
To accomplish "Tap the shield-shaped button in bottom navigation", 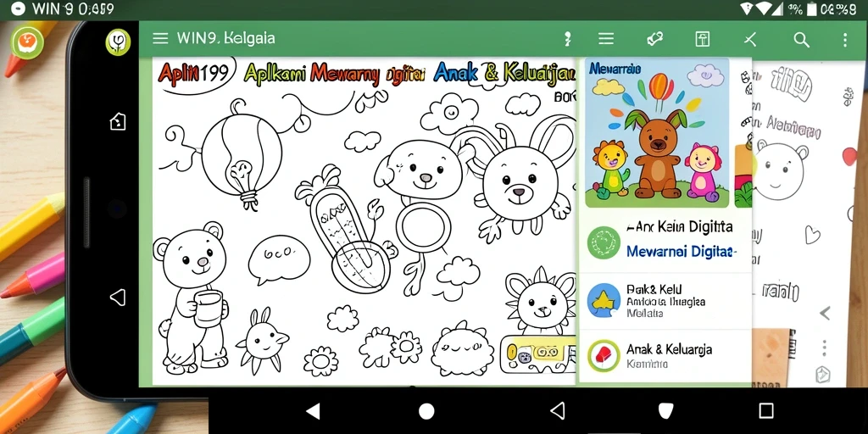I will 665,411.
